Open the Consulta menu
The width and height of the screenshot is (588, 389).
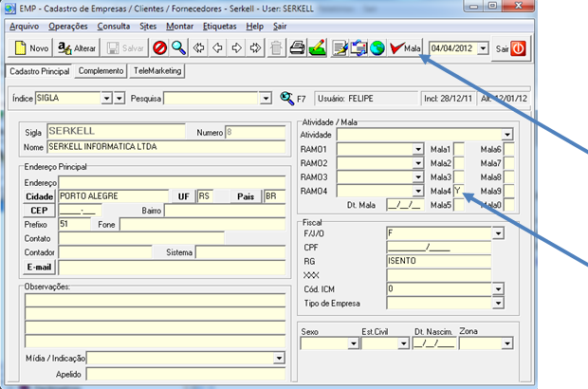(114, 27)
